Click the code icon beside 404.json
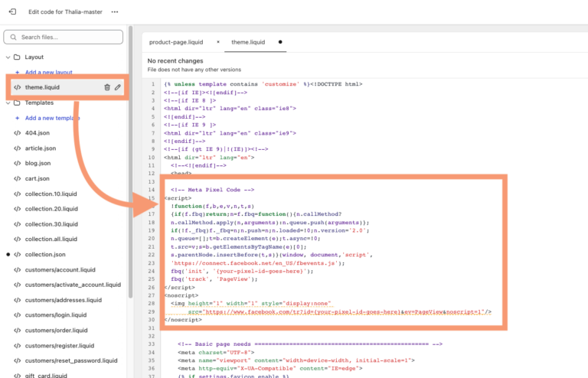This screenshot has width=588, height=378. click(17, 133)
